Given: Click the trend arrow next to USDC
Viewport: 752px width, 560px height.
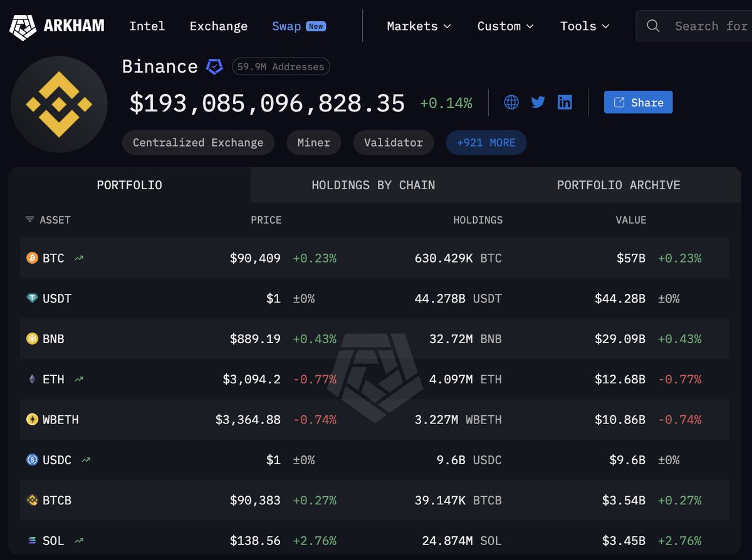Looking at the screenshot, I should pos(86,460).
